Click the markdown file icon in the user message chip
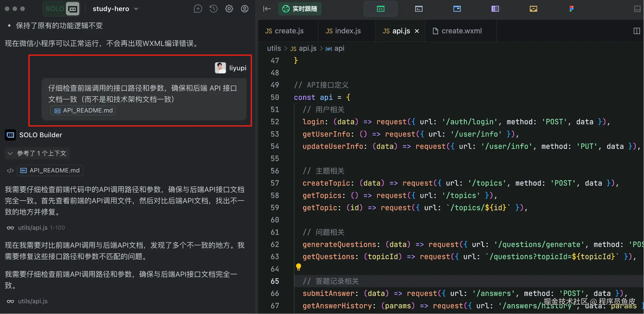 click(57, 111)
